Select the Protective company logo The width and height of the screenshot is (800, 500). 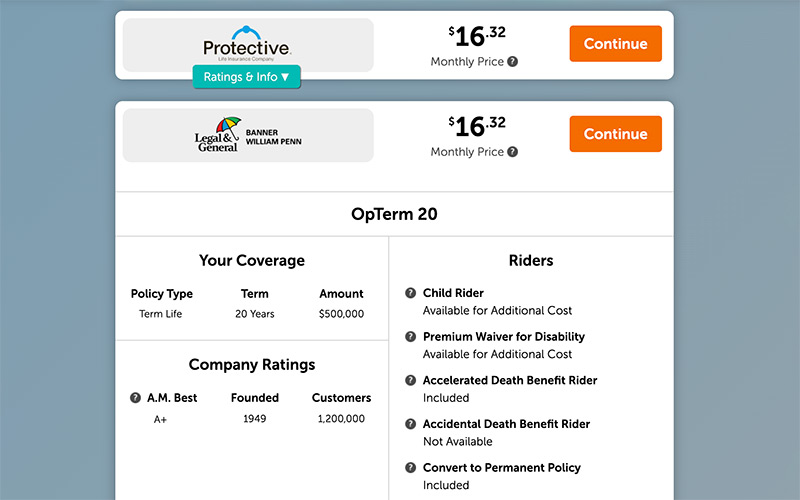coord(247,43)
